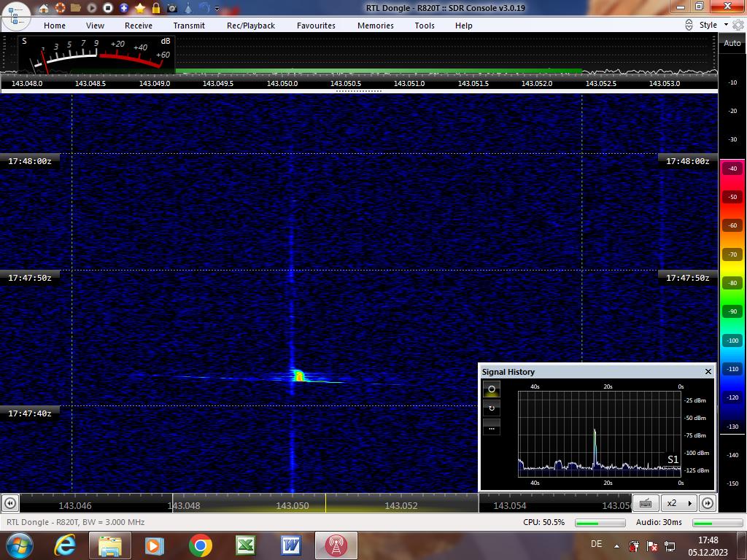
Task: Show hidden system tray icons
Action: pyautogui.click(x=616, y=546)
